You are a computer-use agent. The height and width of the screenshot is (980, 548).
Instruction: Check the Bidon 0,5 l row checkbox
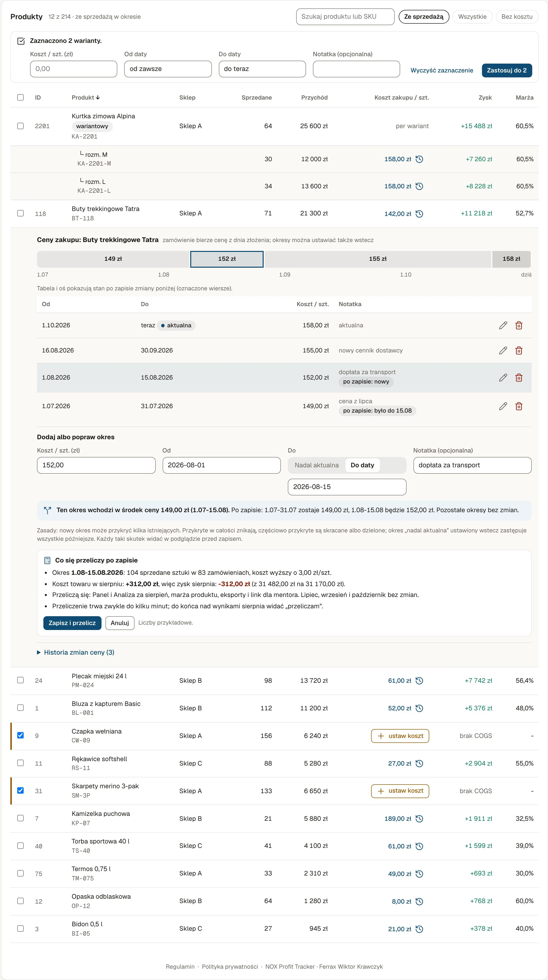point(20,928)
